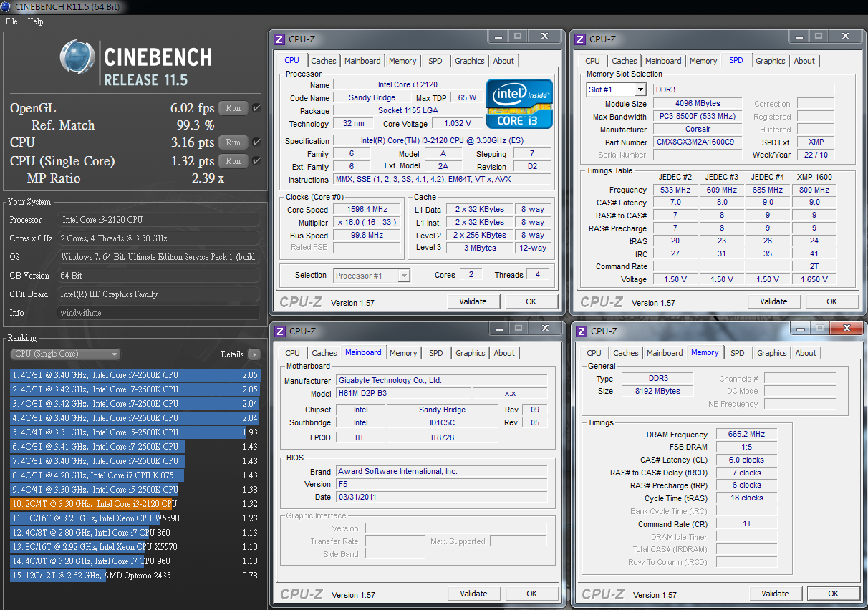Select highlighted ranking row Core i3-2120
Screen dimensions: 868x610
135,504
